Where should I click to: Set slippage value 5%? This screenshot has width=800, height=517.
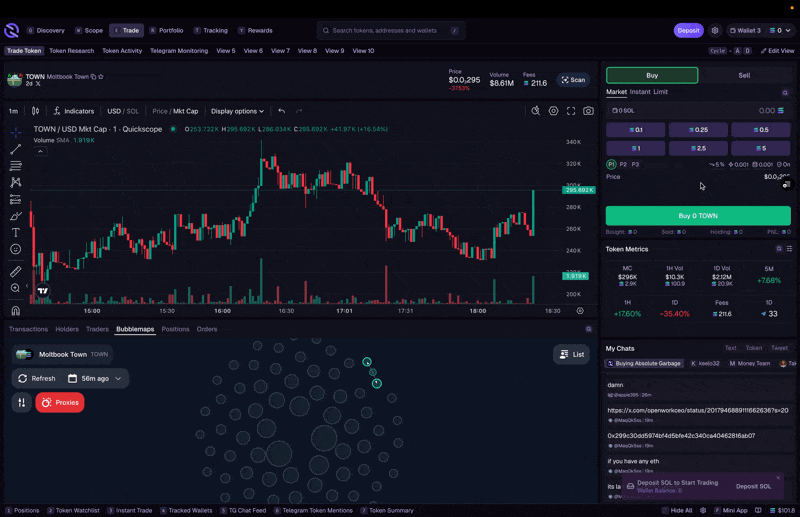click(716, 164)
